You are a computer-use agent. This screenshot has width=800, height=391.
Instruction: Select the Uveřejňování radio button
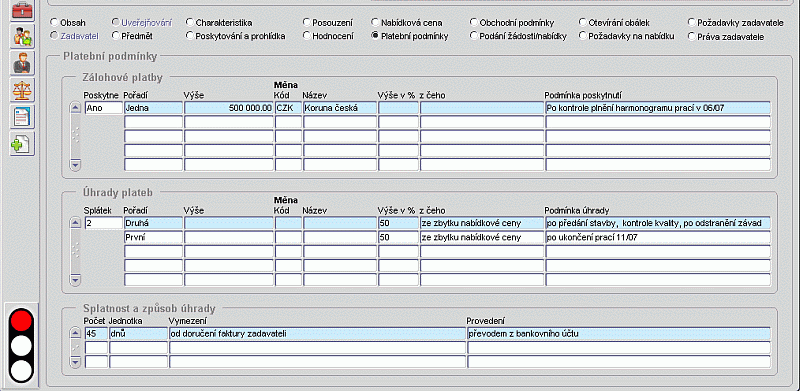115,23
